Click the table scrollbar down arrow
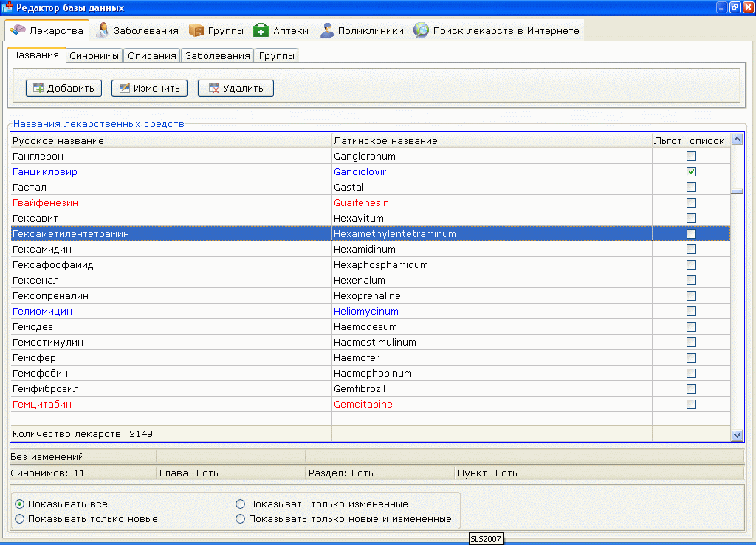The height and width of the screenshot is (545, 756). pos(738,435)
